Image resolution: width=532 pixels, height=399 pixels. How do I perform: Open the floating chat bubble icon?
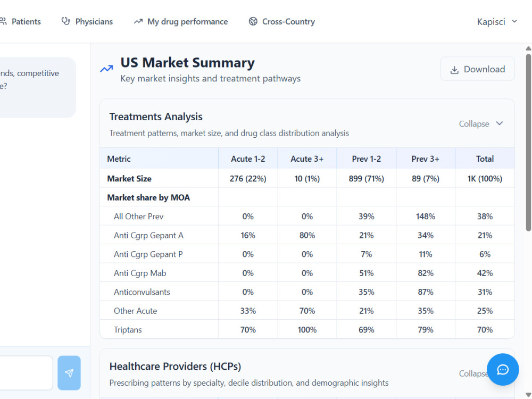pyautogui.click(x=503, y=370)
